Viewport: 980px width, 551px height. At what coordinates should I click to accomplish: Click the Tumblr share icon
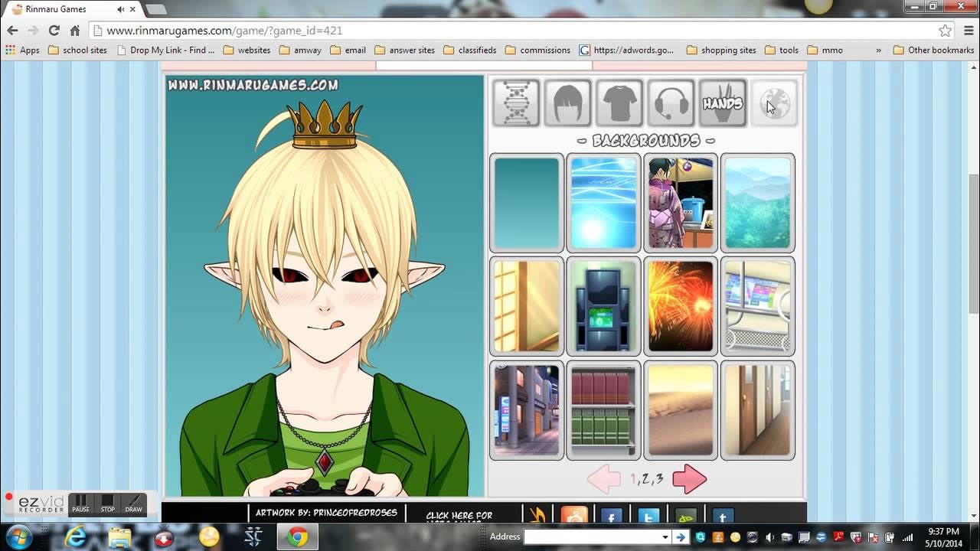(723, 516)
